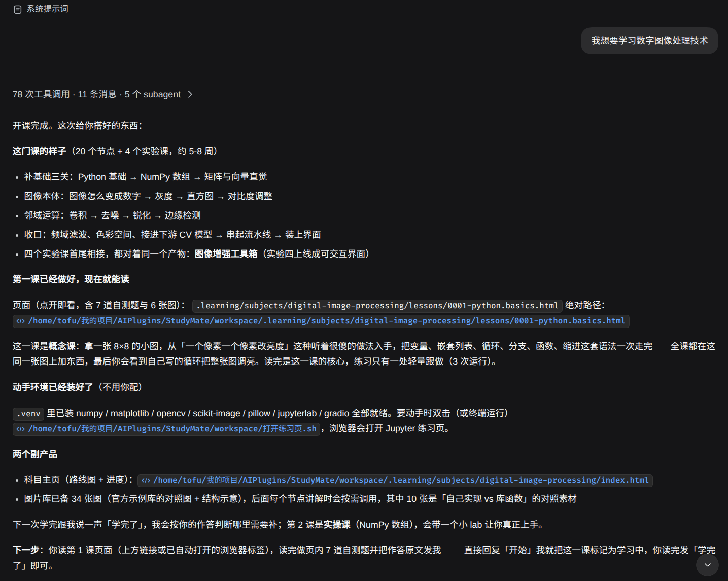Click the .venv inline code chip

pyautogui.click(x=28, y=414)
